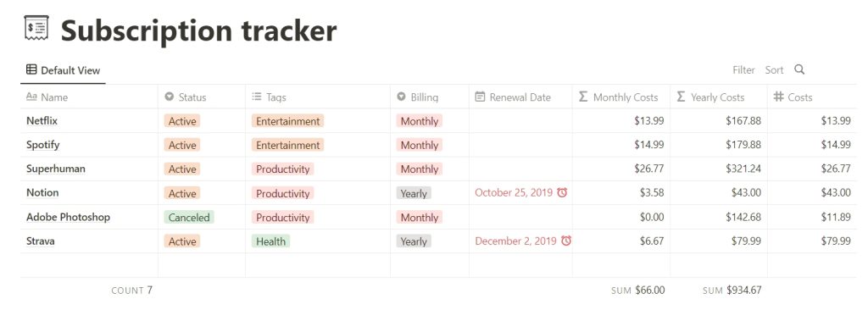
Task: Switch to the Default View tab
Action: click(63, 70)
